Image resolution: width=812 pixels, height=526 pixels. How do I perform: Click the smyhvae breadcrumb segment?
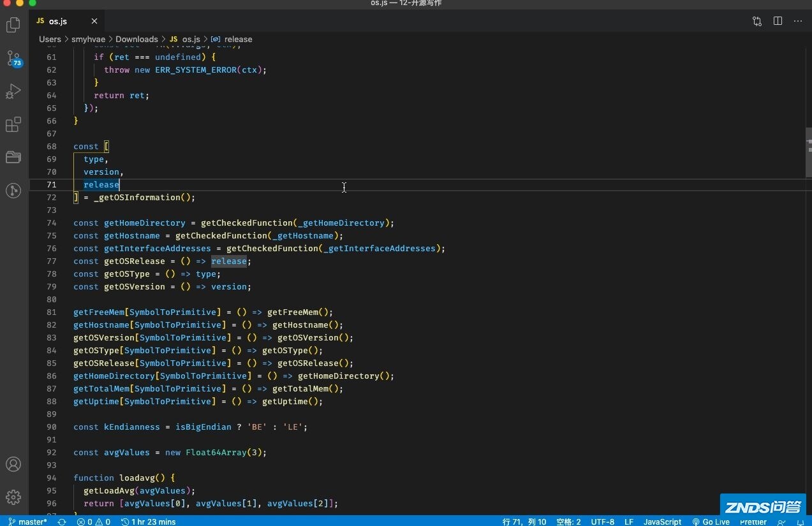[88, 39]
